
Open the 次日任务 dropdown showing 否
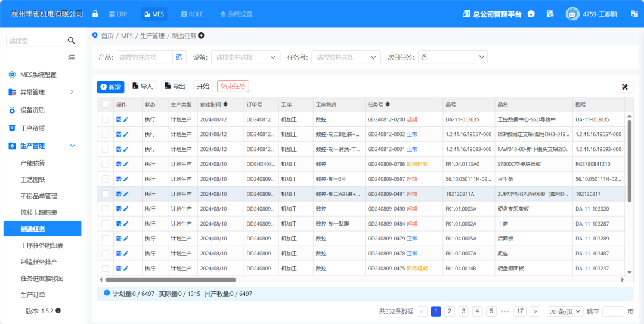point(453,57)
